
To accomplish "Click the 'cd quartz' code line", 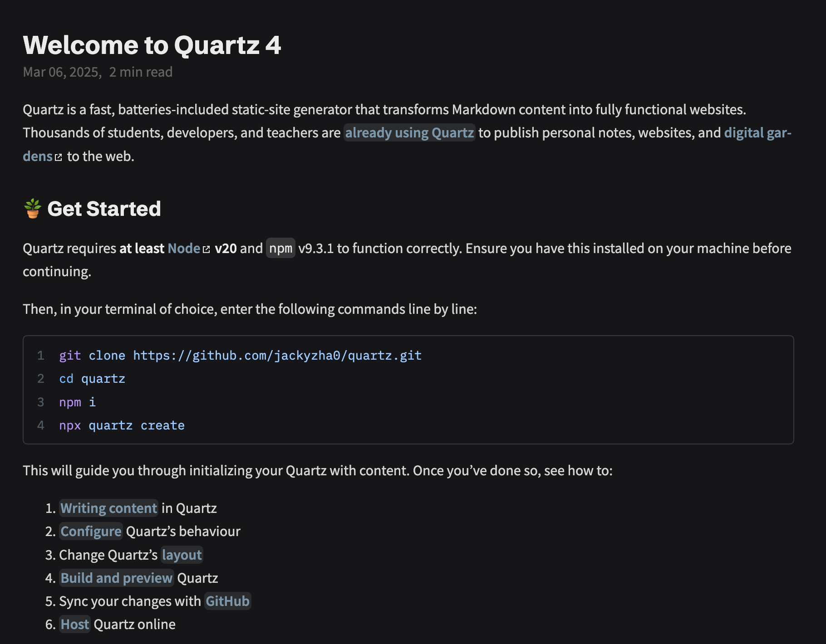I will (x=92, y=379).
